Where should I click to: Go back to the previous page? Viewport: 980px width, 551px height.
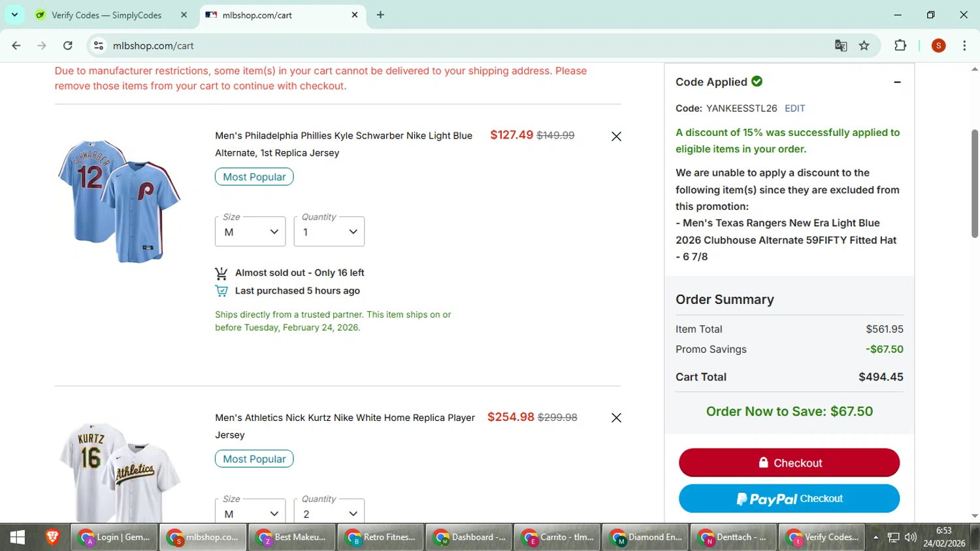(x=16, y=46)
